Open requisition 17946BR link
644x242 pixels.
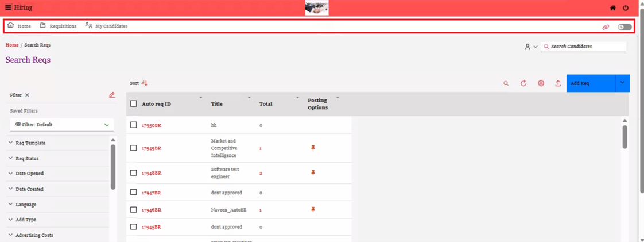152,210
